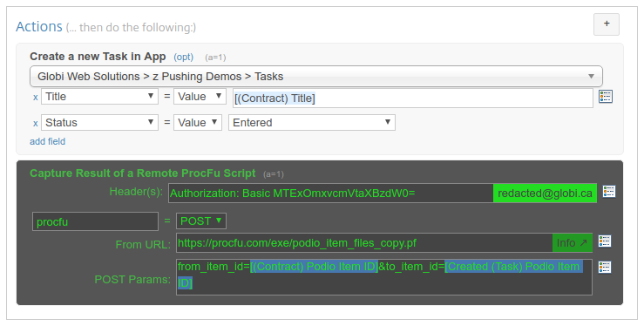
Task: Open token picker icon beside Header(s) field
Action: tap(608, 192)
